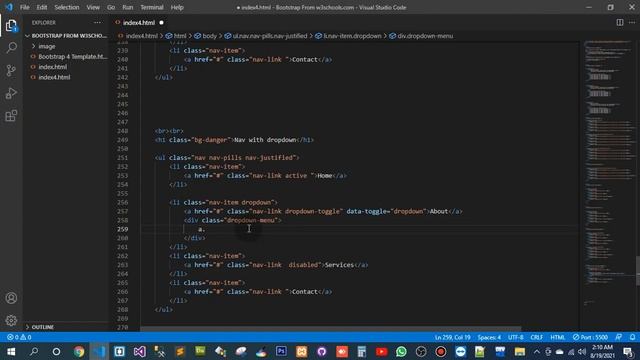Place cursor on line 259 code
This screenshot has width=640, height=360.
(x=201, y=229)
